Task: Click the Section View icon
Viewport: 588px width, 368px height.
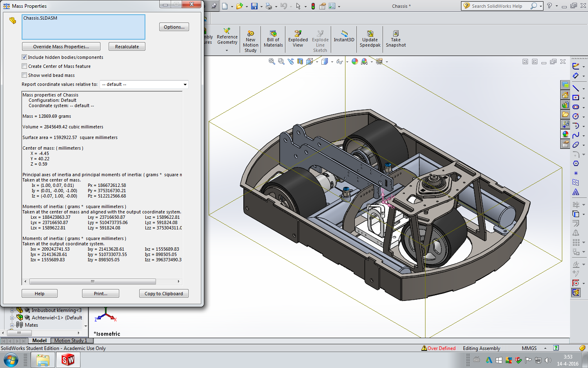Action: [x=300, y=61]
